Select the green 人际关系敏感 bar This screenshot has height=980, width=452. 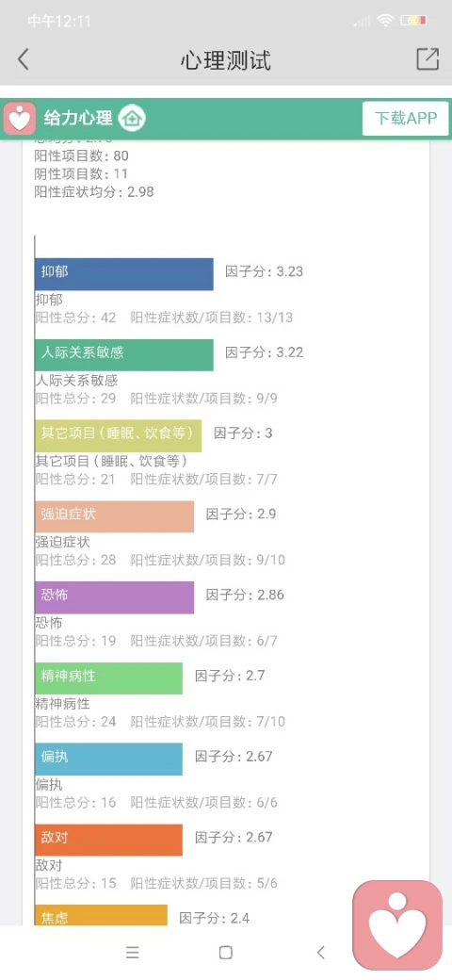pos(124,355)
